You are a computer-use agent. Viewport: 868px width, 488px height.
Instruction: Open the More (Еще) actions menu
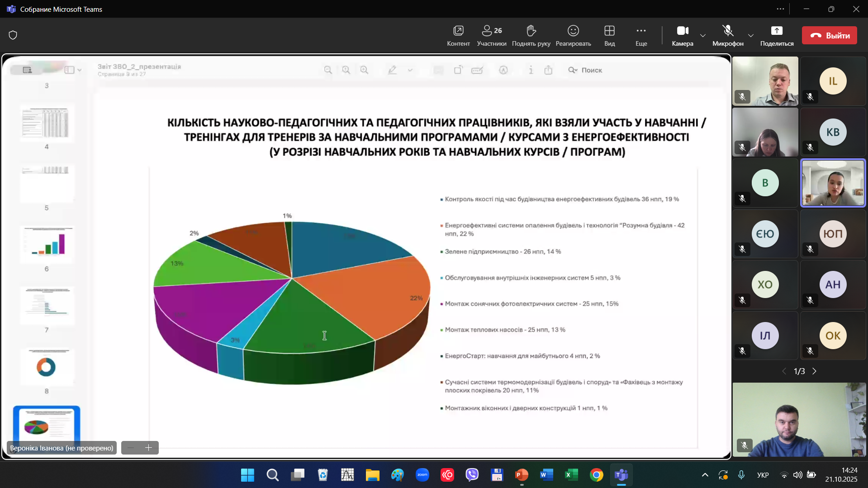tap(641, 35)
